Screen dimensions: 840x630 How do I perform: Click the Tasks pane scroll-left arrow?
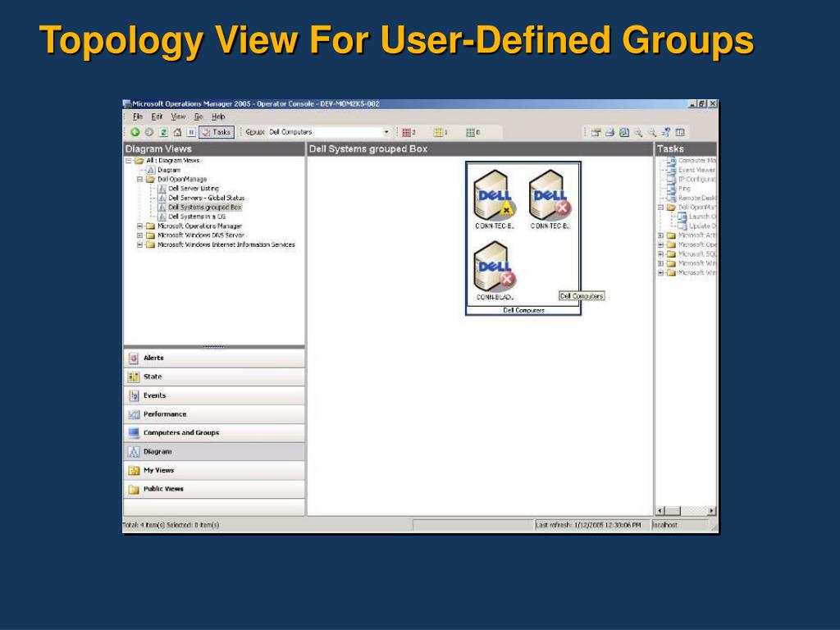click(x=660, y=511)
